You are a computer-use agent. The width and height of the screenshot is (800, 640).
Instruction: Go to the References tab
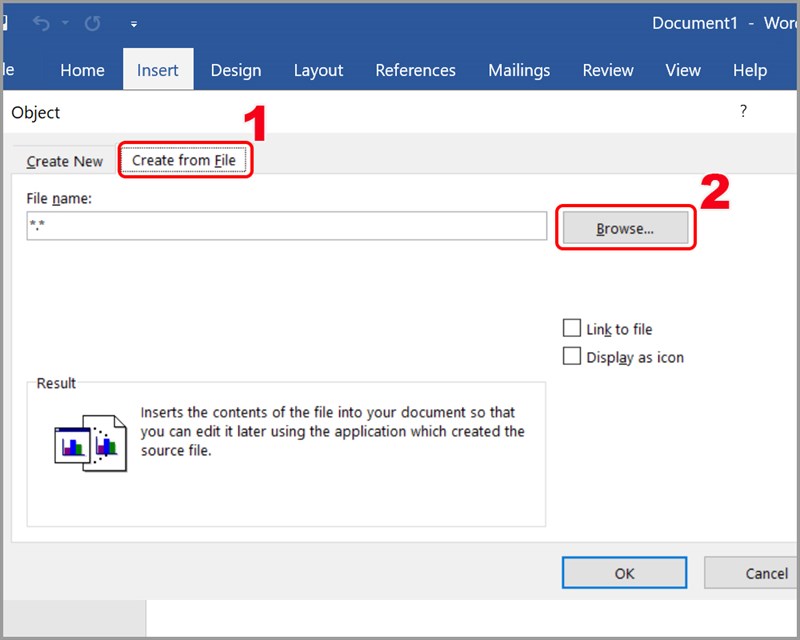click(x=415, y=70)
